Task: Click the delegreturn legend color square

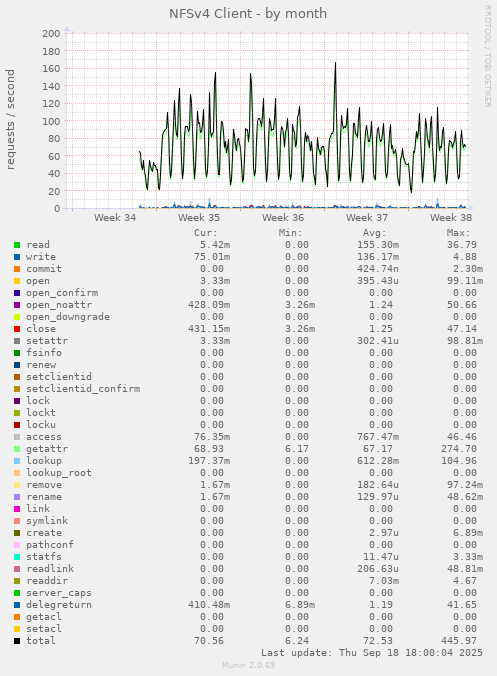Action: [x=17, y=605]
